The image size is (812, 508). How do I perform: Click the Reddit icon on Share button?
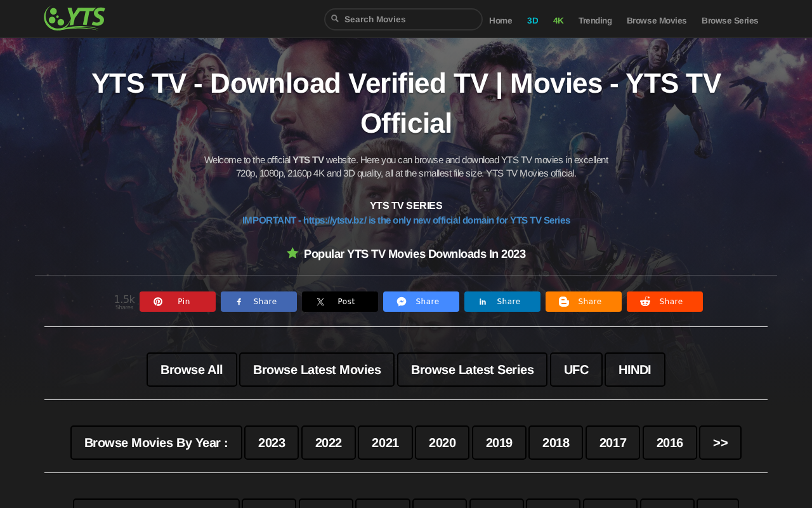click(x=645, y=302)
